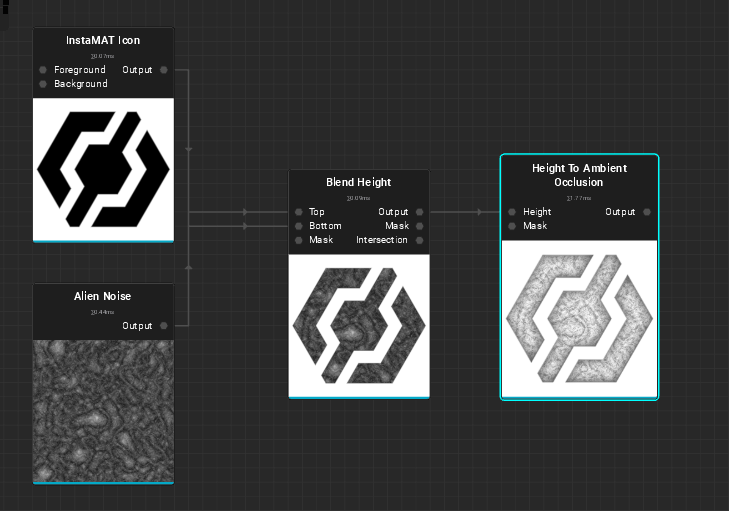The image size is (729, 511).
Task: Select the Alien Noise texture preview thumbnail
Action: (103, 411)
